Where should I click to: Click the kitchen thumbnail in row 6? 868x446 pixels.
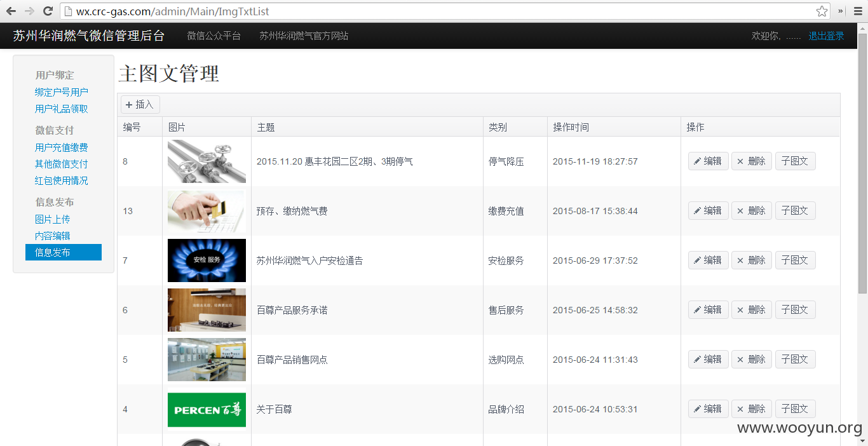coord(207,310)
